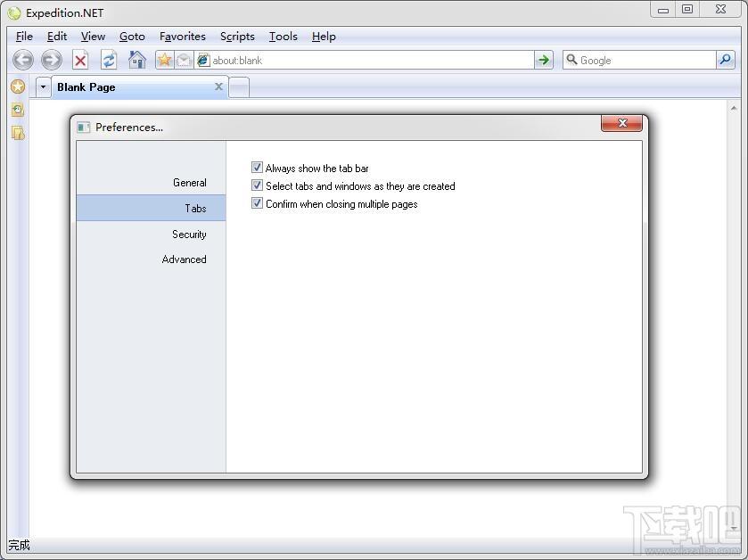Screen dimensions: 748x560
Task: Click the Preferences dialog title icon
Action: 84,128
